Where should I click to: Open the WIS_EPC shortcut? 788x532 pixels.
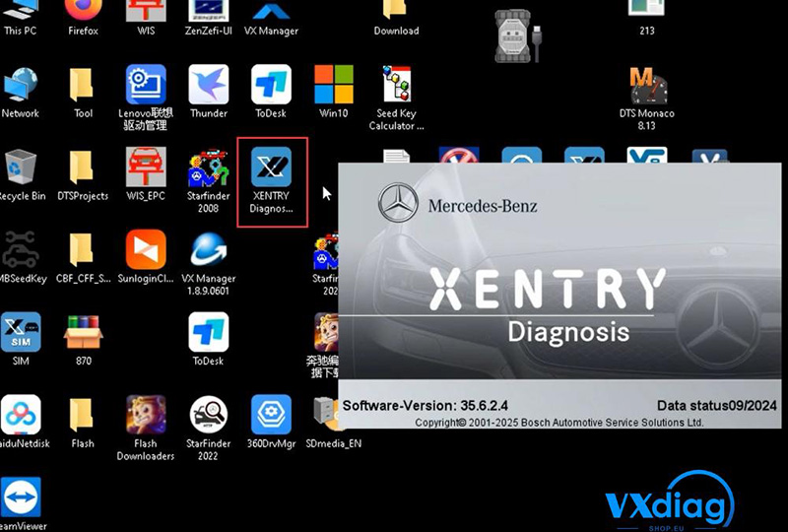point(146,174)
